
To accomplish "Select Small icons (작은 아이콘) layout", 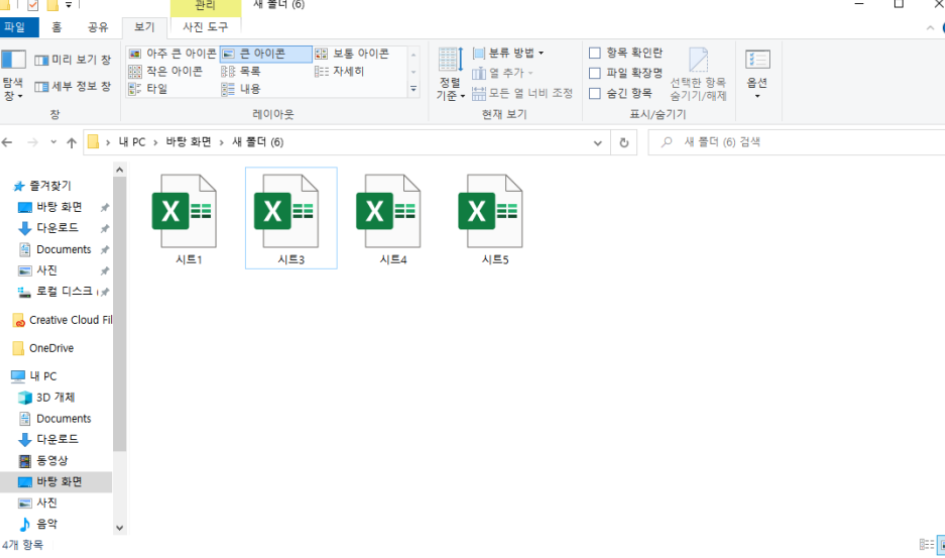I will point(166,71).
